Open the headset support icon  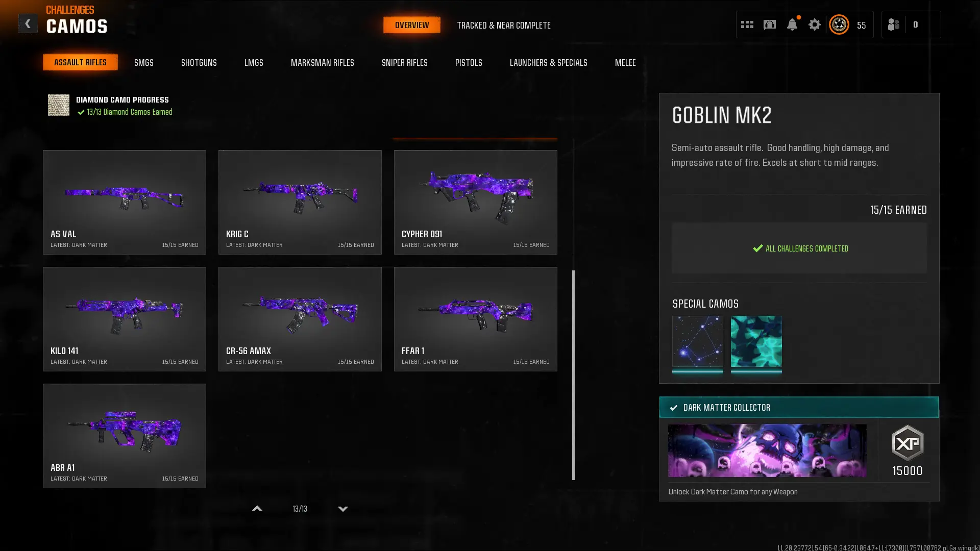[x=769, y=24]
